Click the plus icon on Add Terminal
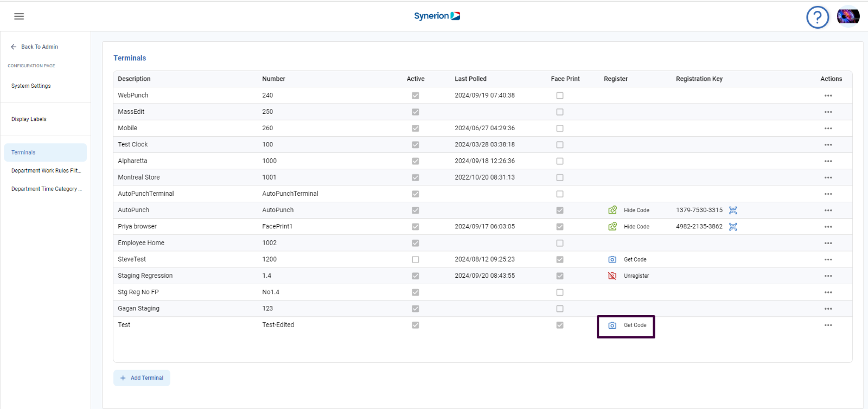868x409 pixels. pos(123,378)
